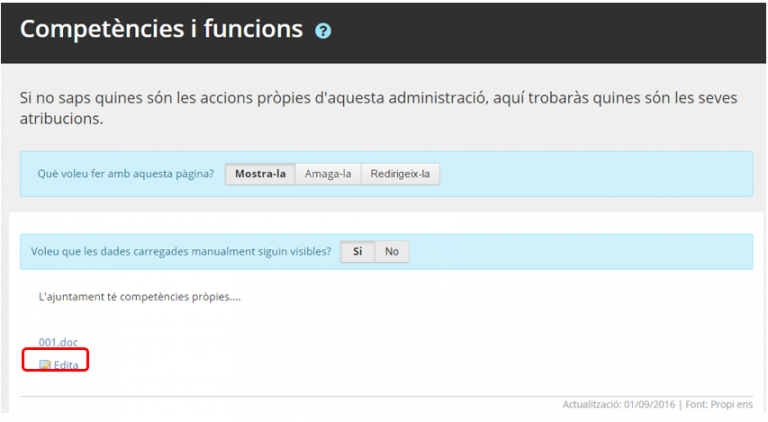768x422 pixels.
Task: Click the intro paragraph starting 'Si no saps'
Action: coord(300,99)
